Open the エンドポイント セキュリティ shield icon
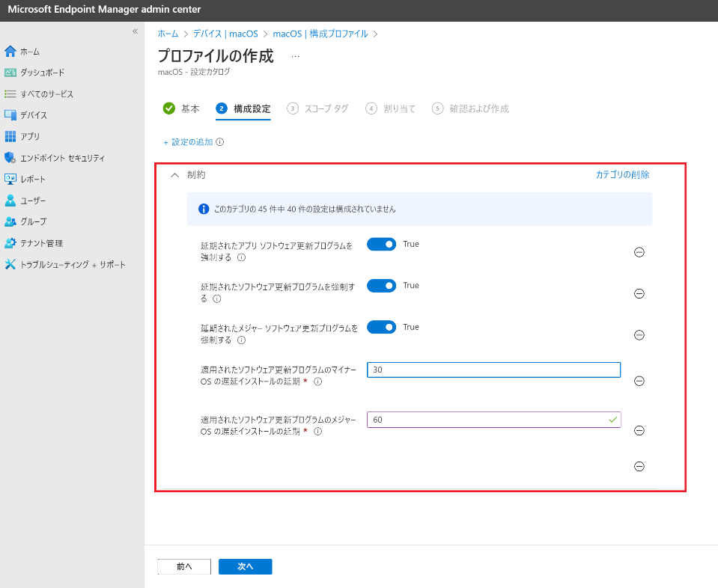This screenshot has width=718, height=588. [10, 158]
